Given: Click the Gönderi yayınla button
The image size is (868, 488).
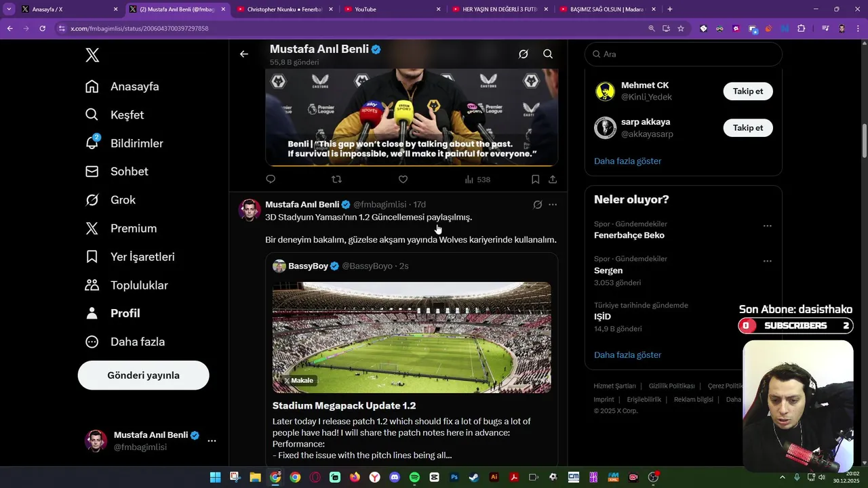Looking at the screenshot, I should pos(143,375).
